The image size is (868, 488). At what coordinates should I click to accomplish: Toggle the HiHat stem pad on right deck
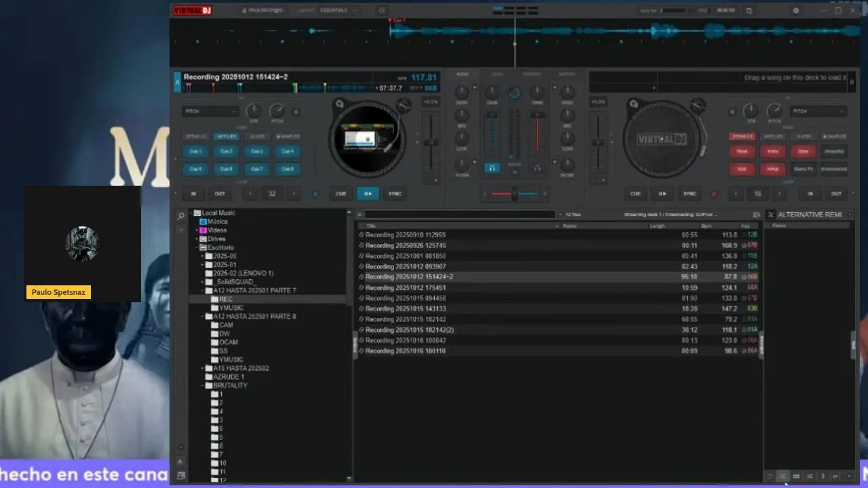tap(772, 169)
